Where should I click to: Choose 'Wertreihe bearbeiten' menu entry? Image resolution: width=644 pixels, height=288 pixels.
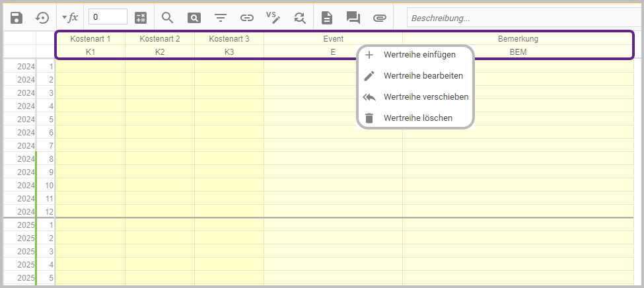point(423,76)
